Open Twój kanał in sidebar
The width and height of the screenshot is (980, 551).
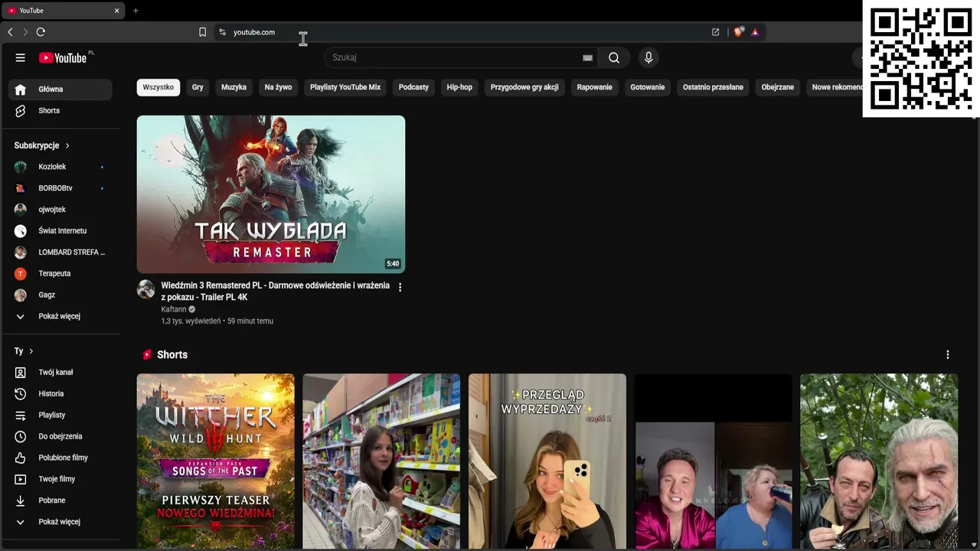[60, 373]
